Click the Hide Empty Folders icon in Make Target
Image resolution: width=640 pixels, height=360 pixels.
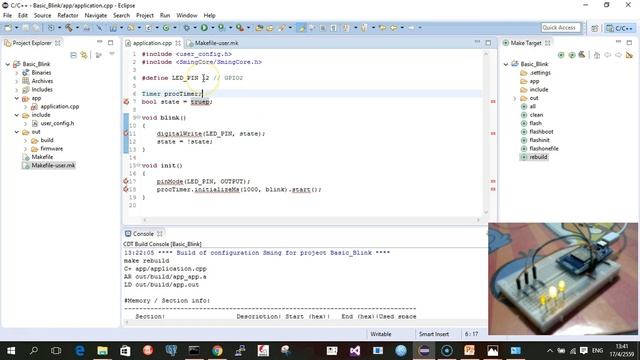(629, 55)
